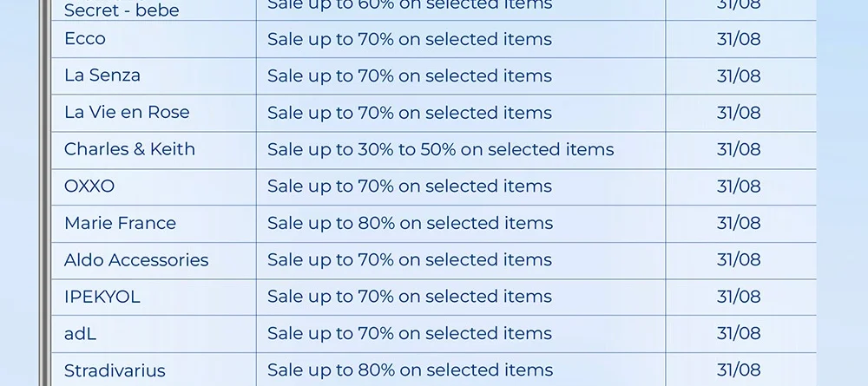
Task: Select the Ecco sale offer text
Action: coord(410,39)
